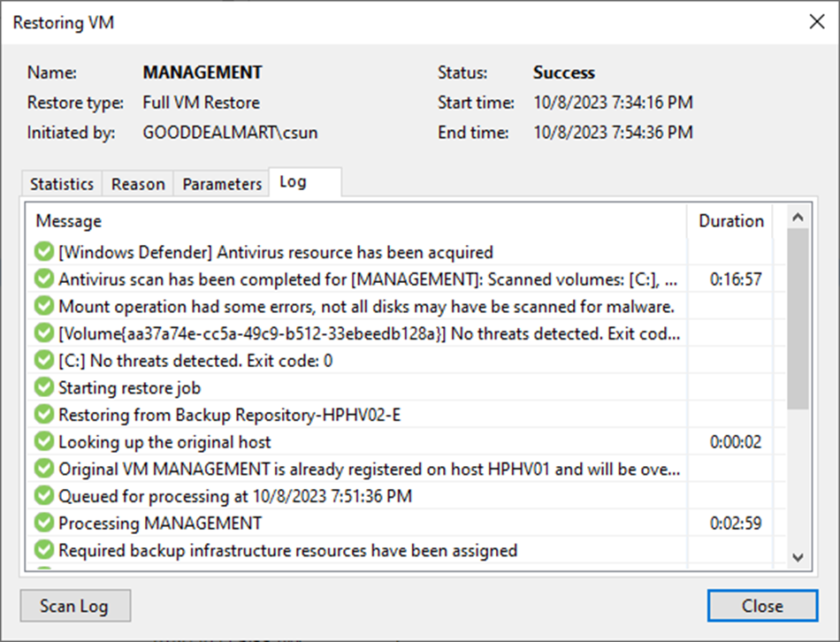This screenshot has height=642, width=840.
Task: Click status icon for Mount operation errors
Action: (x=44, y=307)
